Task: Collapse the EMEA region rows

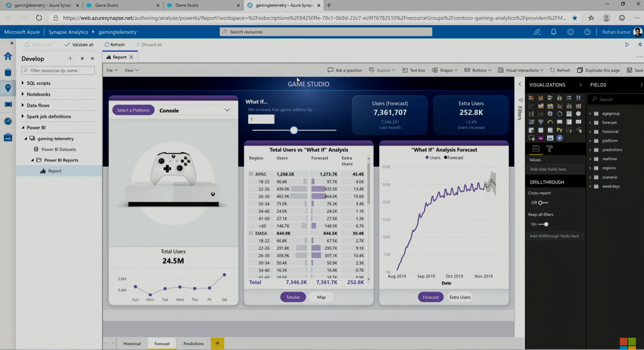Action: pyautogui.click(x=251, y=233)
